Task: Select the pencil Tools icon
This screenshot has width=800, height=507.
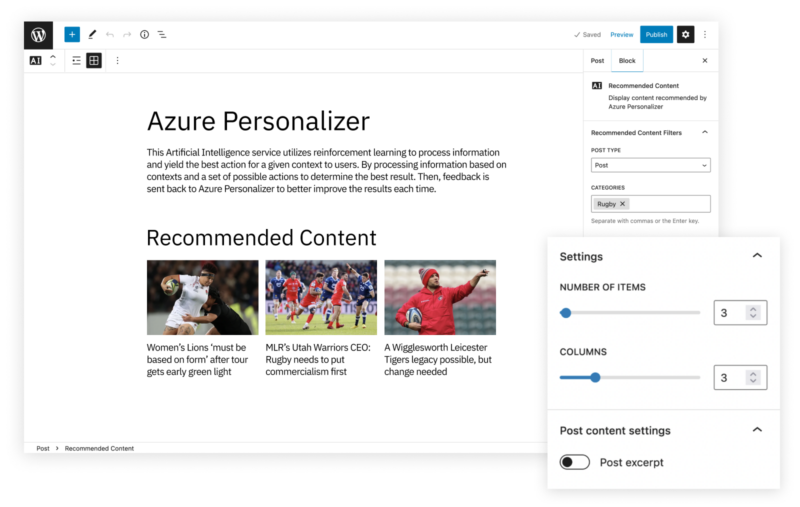Action: pyautogui.click(x=92, y=35)
